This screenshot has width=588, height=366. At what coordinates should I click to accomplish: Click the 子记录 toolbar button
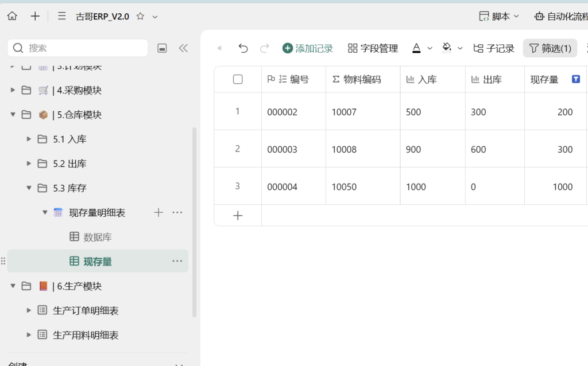coord(493,48)
